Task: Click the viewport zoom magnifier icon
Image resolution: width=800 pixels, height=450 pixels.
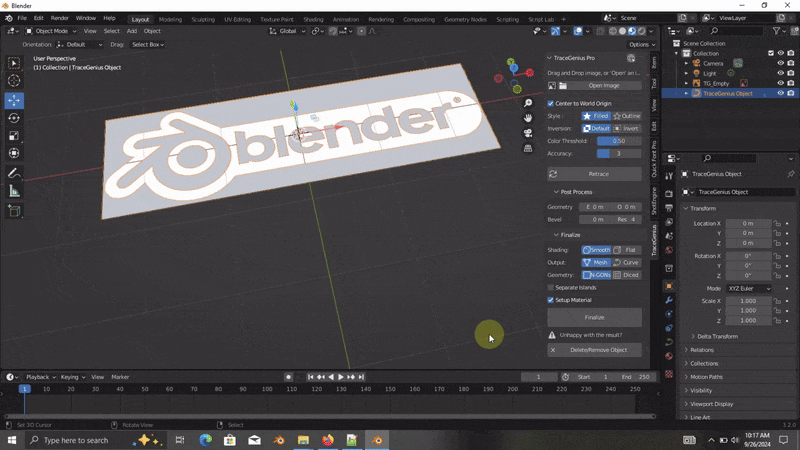Action: (x=528, y=103)
